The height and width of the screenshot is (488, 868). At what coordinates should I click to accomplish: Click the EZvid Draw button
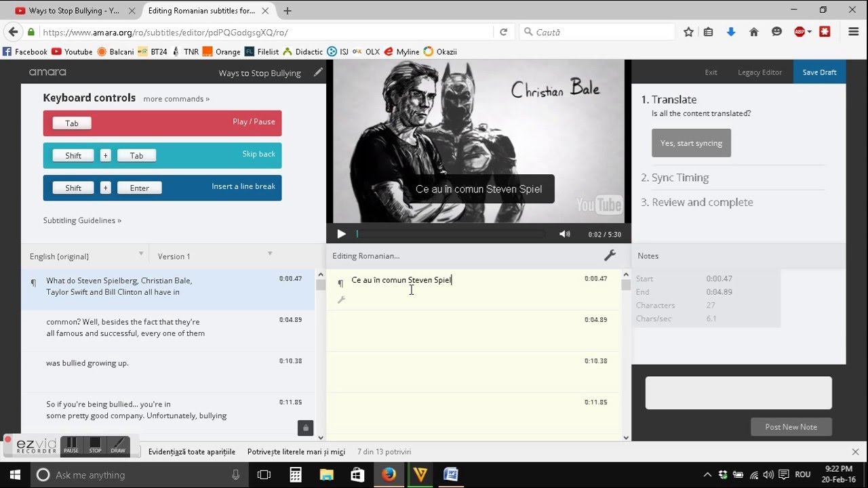coord(118,445)
